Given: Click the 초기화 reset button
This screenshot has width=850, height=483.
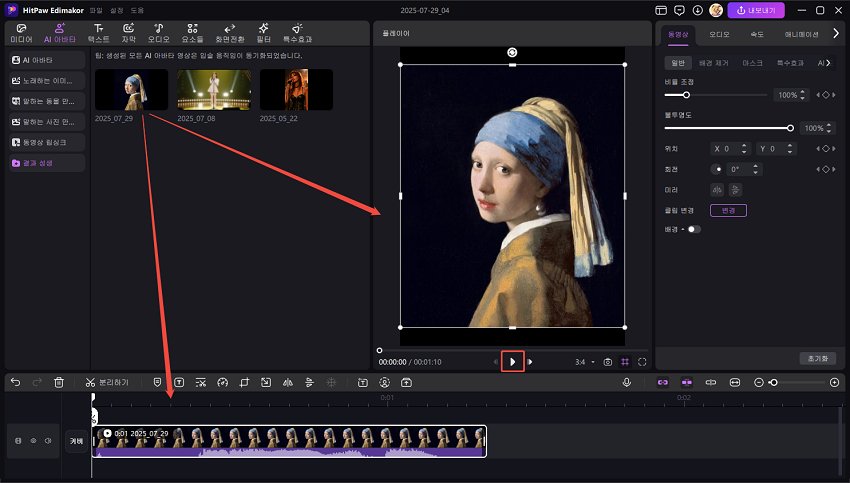Looking at the screenshot, I should pyautogui.click(x=817, y=358).
